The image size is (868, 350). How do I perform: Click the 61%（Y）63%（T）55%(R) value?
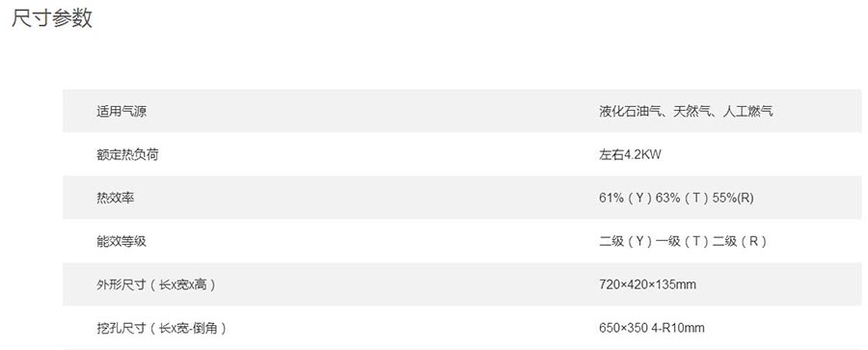click(x=676, y=198)
